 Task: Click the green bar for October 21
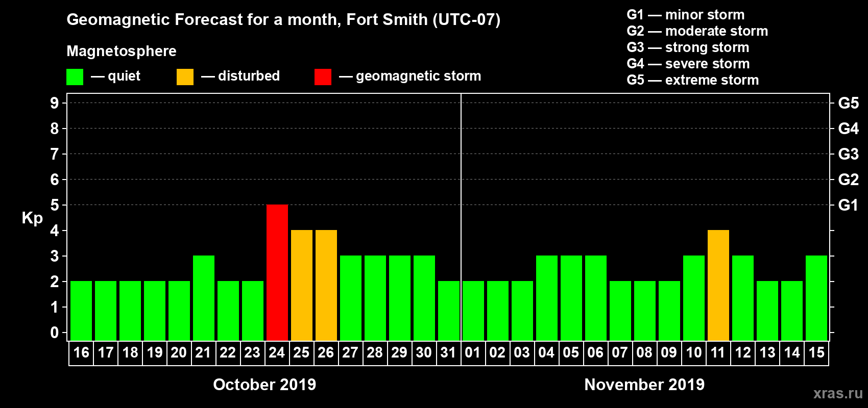204,298
